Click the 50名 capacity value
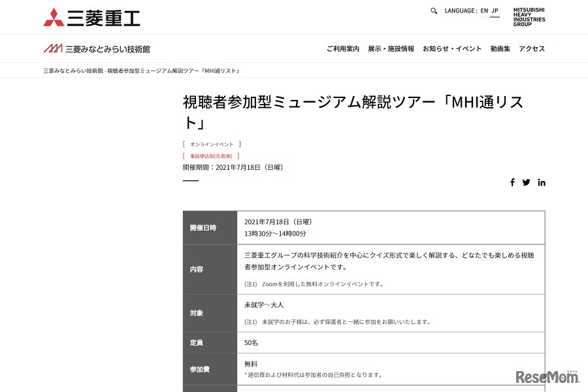Screen dimensions: 588x392 [x=251, y=342]
